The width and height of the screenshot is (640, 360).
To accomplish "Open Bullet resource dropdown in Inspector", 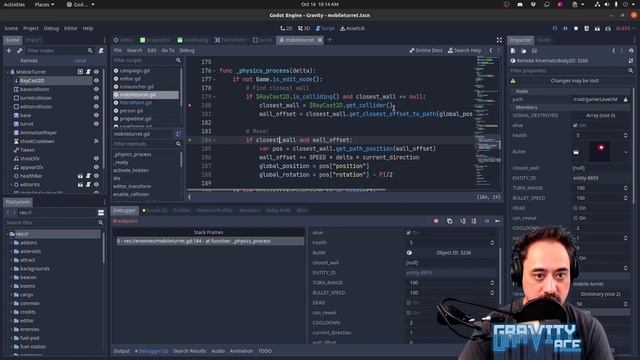I will click(x=626, y=152).
